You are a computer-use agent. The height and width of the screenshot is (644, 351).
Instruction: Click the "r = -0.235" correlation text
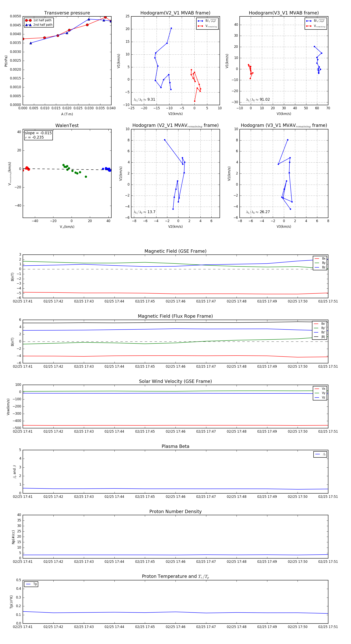click(35, 137)
